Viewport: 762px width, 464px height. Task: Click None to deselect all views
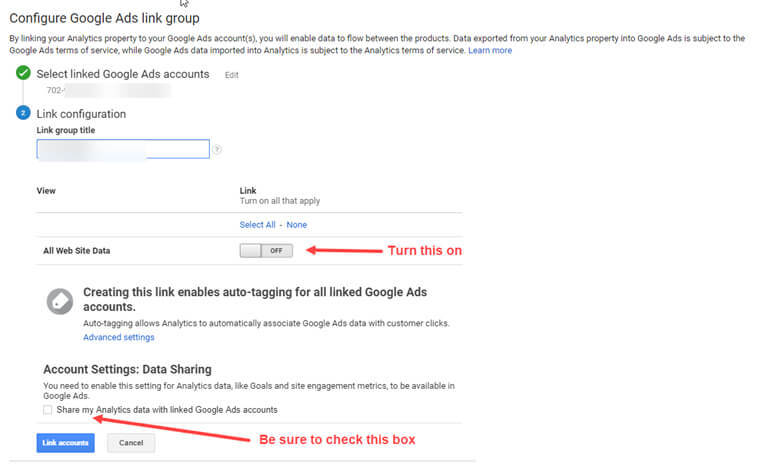point(296,225)
